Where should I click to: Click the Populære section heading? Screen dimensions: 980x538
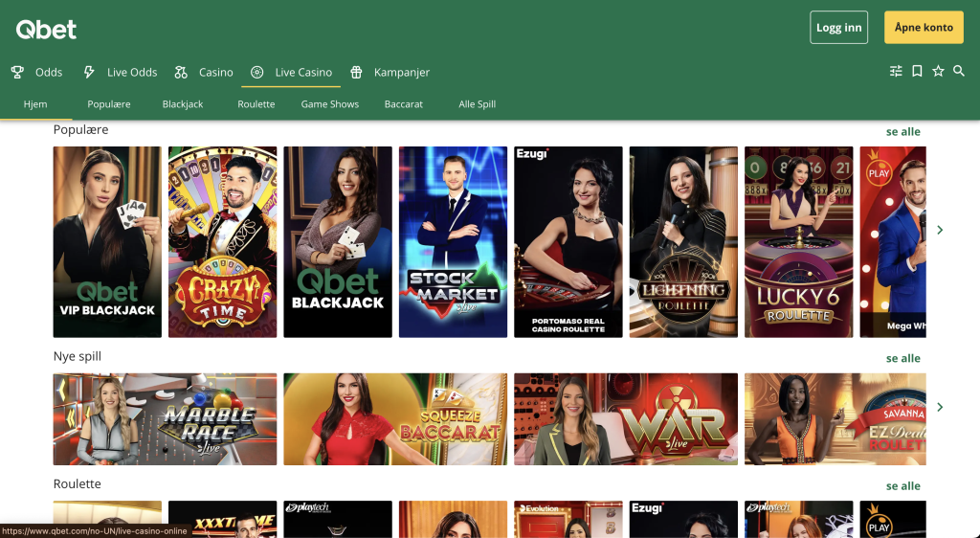80,130
